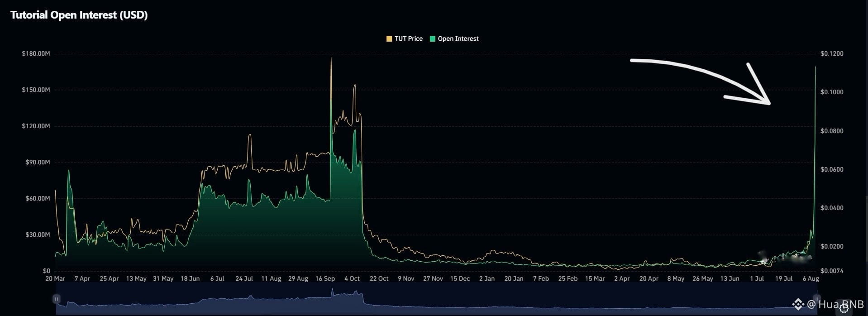
Task: Click the 18 Jun date label
Action: point(190,279)
